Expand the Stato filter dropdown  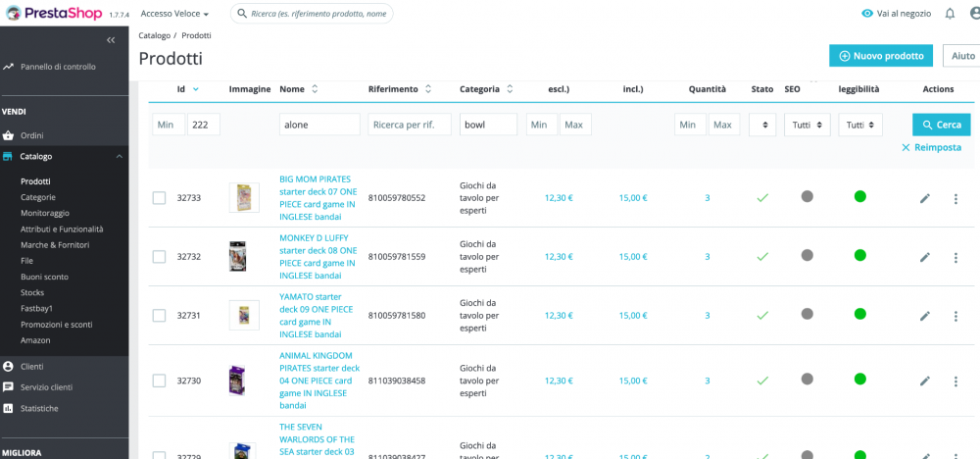coord(762,125)
